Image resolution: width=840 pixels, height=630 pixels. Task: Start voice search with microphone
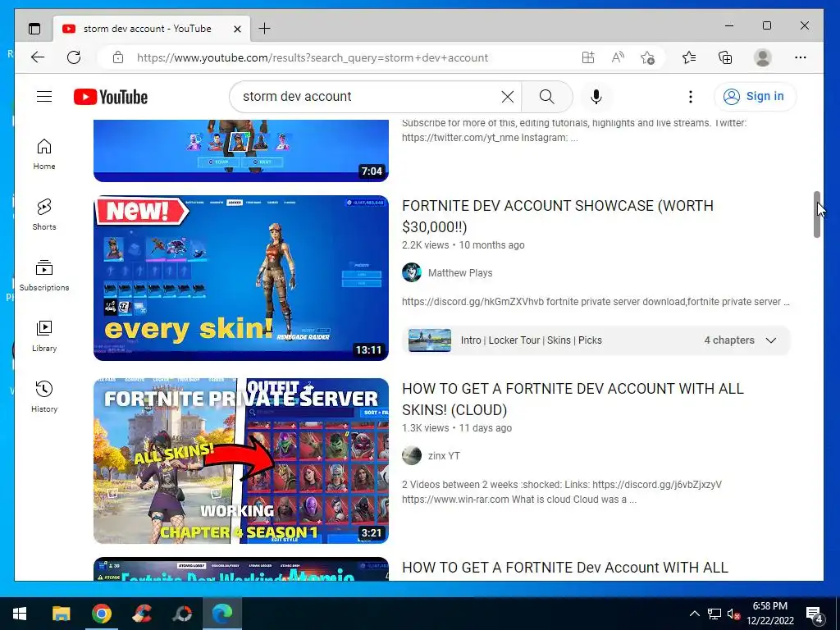coord(596,97)
